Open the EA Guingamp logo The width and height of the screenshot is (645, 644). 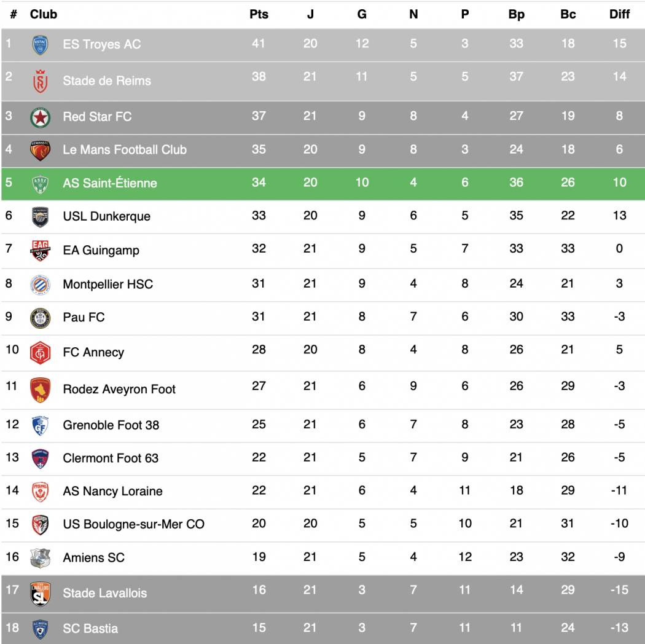click(x=40, y=251)
